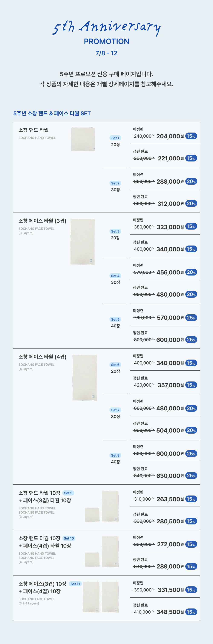Select the 348,500원 price for Set 11
This screenshot has width=213, height=644.
pyautogui.click(x=170, y=612)
